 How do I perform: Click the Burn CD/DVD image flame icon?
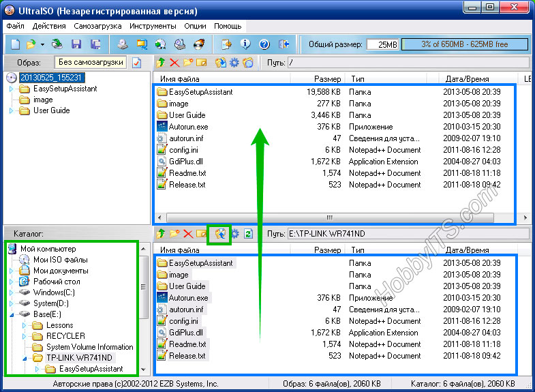[199, 44]
